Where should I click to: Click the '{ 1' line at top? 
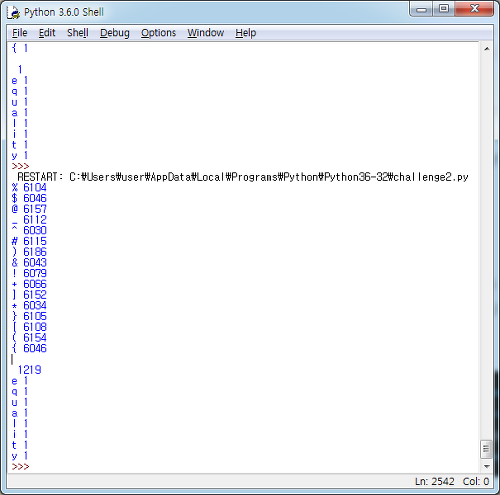click(x=20, y=48)
